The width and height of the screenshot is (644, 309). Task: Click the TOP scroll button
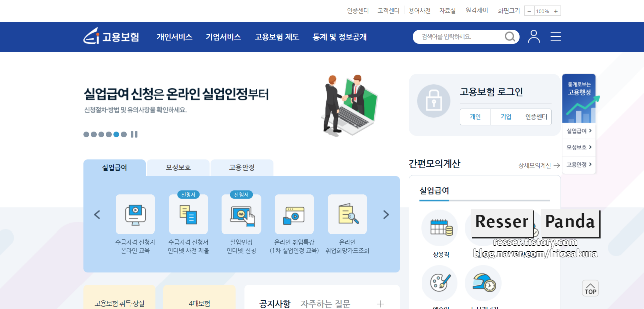tap(591, 288)
